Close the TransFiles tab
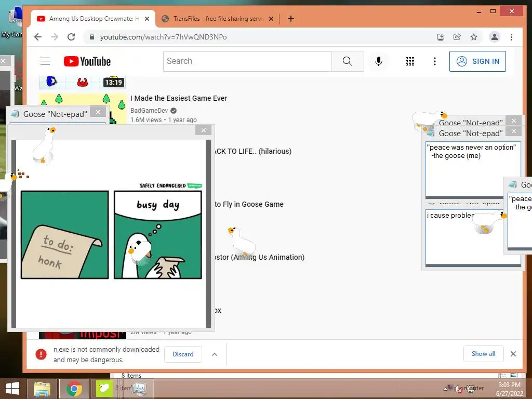 (x=271, y=19)
